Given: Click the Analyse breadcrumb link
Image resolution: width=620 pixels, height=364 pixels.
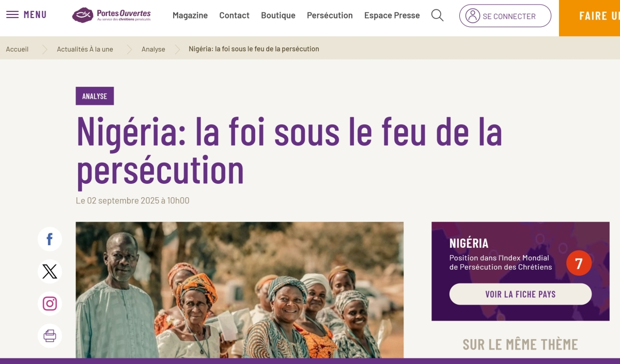Looking at the screenshot, I should click(153, 49).
